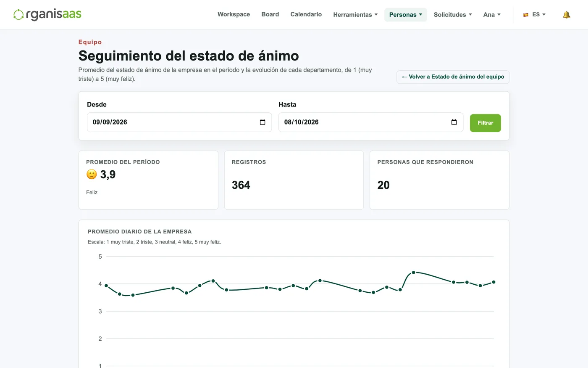Click the last data point of the chart line

(494, 282)
